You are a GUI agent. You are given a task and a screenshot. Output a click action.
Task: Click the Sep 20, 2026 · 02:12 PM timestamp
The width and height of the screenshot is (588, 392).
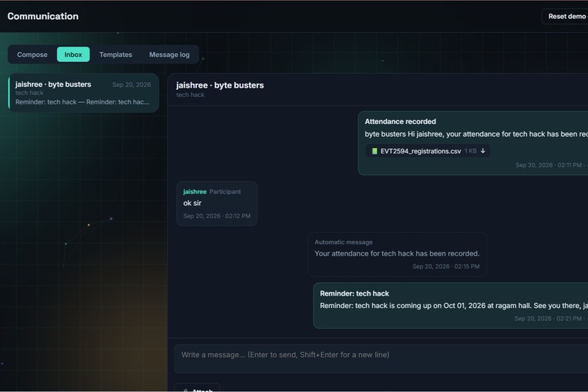(217, 216)
